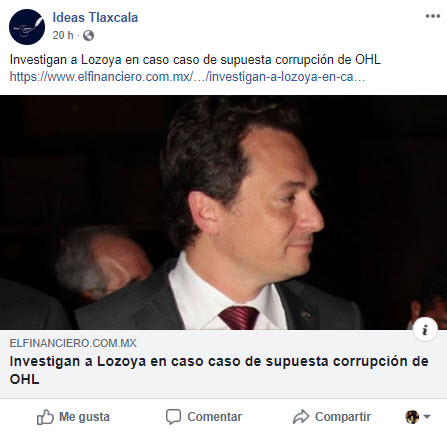Open the three-dot post options menu
Image resolution: width=447 pixels, height=434 pixels.
[x=433, y=16]
